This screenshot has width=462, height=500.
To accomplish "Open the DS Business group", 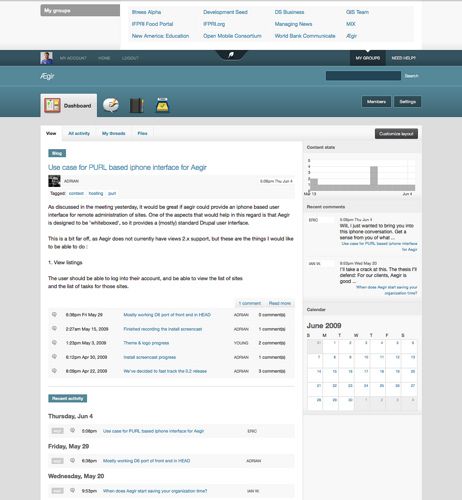I will pos(289,12).
